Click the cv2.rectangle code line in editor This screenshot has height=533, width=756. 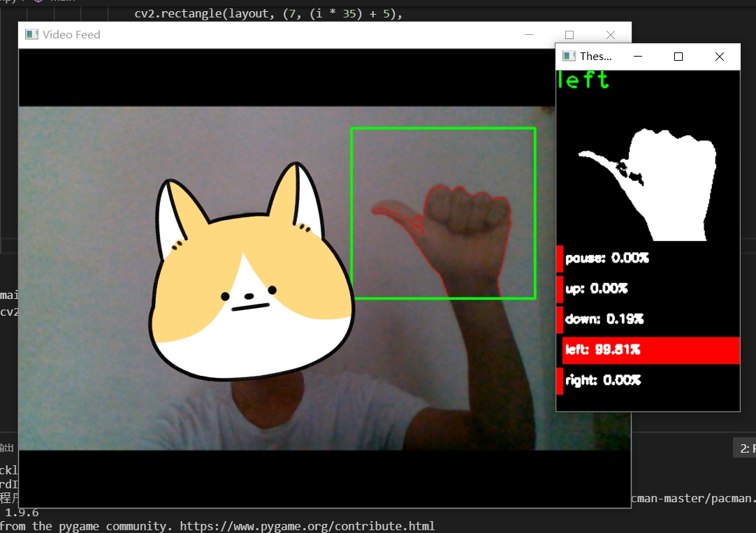[268, 13]
